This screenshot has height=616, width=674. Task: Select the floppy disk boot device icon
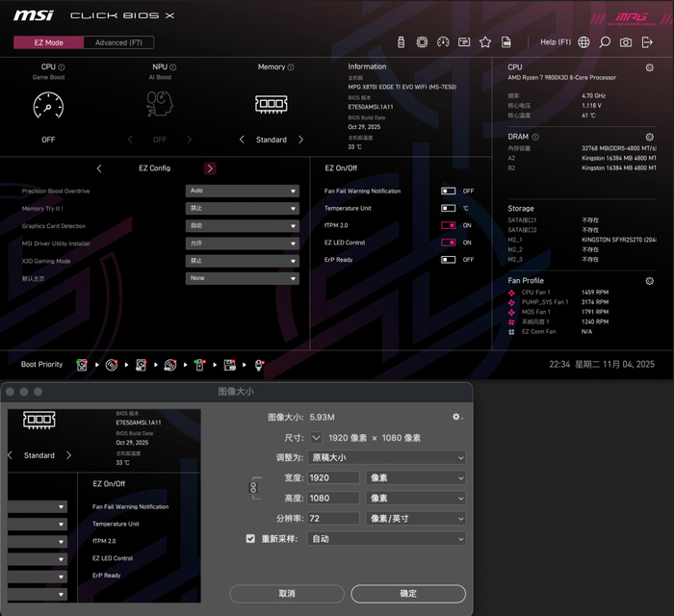pos(229,365)
